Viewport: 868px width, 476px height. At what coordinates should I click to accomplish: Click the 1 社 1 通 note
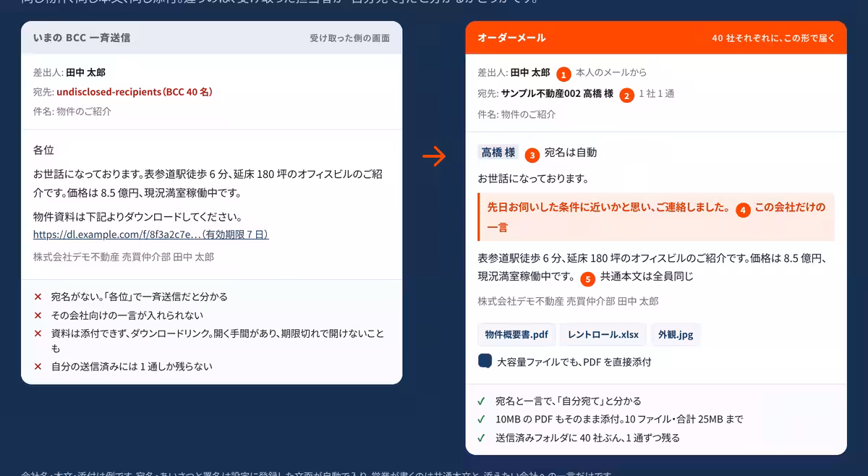657,93
